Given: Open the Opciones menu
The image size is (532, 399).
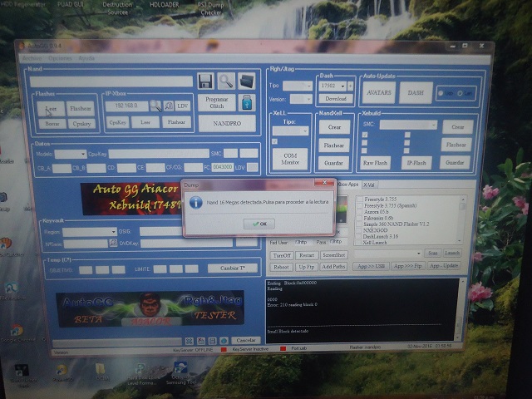Looking at the screenshot, I should click(59, 58).
